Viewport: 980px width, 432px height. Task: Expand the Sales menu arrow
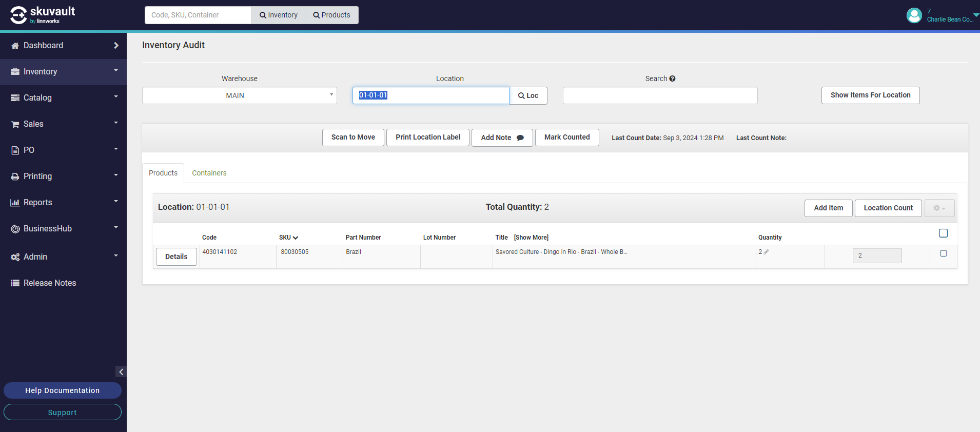[x=116, y=123]
